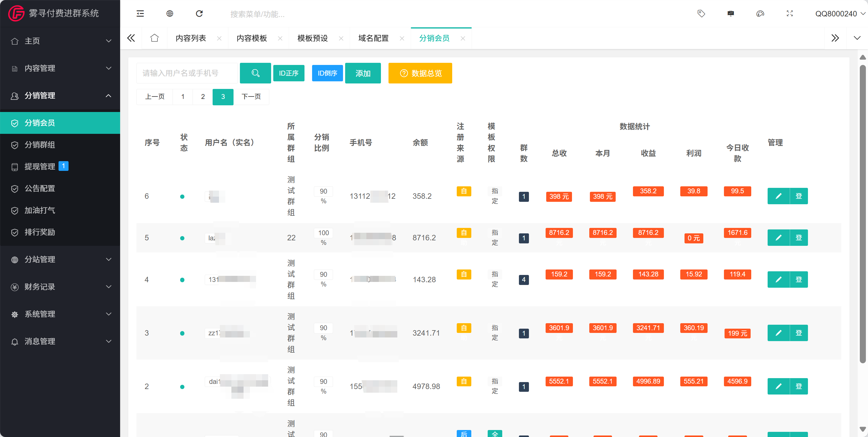Expand the 主页 sidebar menu
The width and height of the screenshot is (868, 437).
point(60,41)
